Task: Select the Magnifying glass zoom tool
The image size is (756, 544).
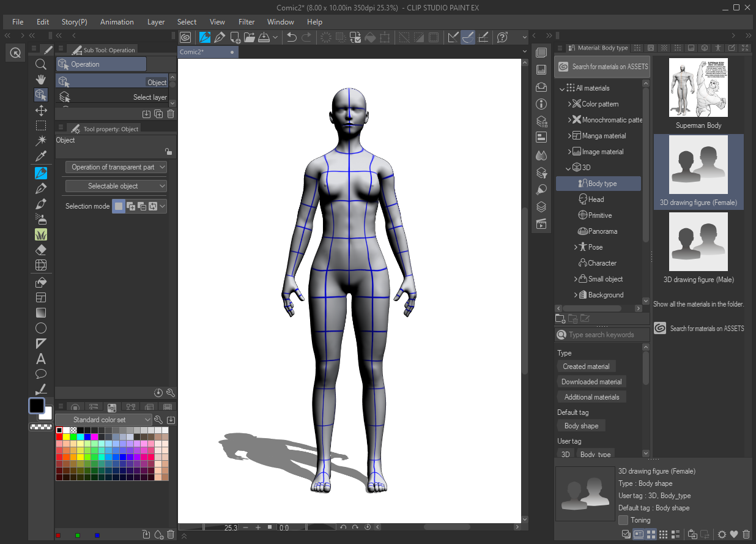Action: [x=41, y=64]
